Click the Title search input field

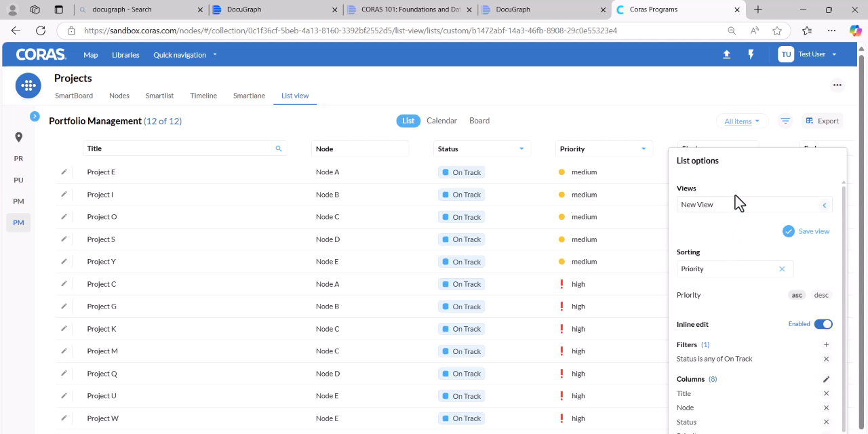(184, 149)
